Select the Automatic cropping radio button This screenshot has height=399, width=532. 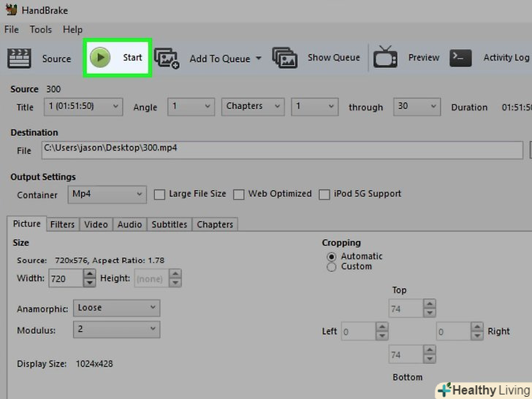click(332, 256)
